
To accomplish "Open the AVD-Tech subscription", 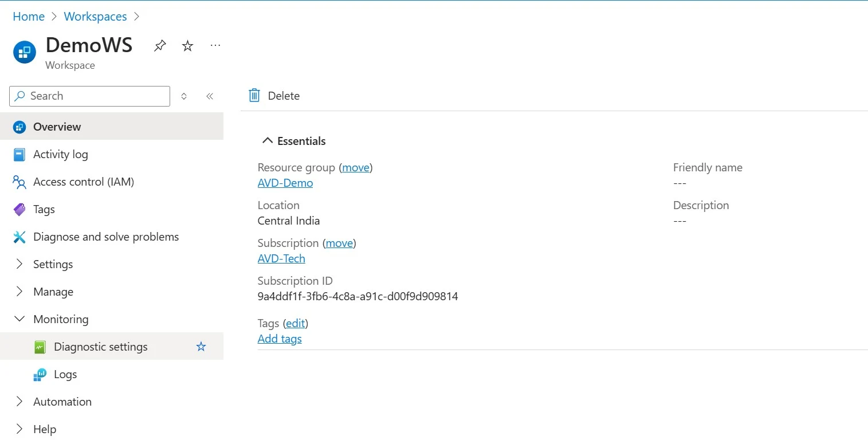I will tap(281, 258).
